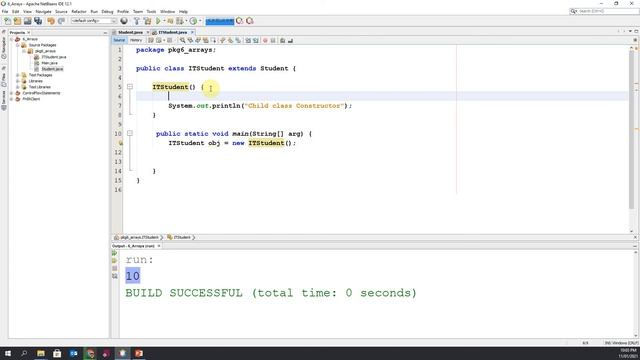Collapse the Source Packages node
This screenshot has height=360, width=640.
(x=18, y=45)
